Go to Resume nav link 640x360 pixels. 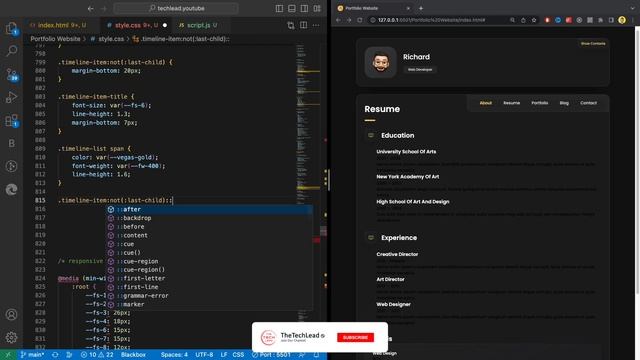(511, 103)
